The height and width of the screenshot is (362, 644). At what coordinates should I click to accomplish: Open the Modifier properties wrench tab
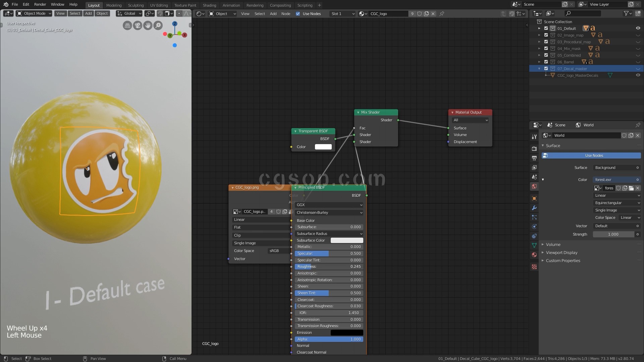(534, 208)
